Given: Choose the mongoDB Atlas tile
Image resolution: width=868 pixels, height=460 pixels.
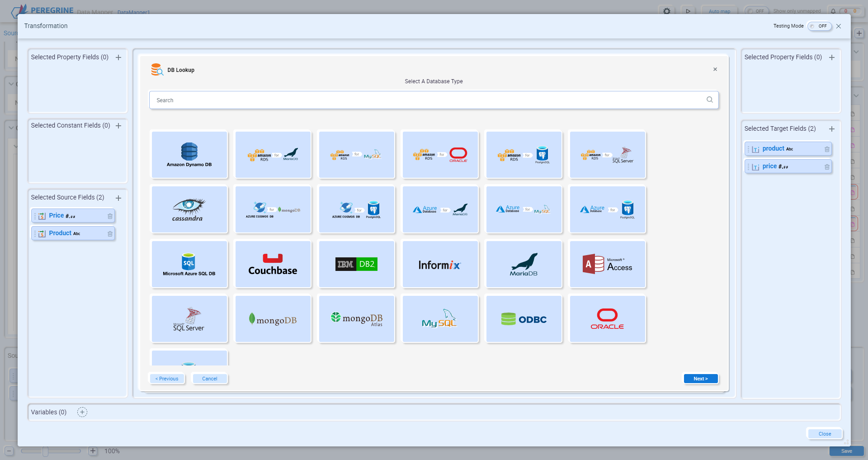Looking at the screenshot, I should pos(357,319).
